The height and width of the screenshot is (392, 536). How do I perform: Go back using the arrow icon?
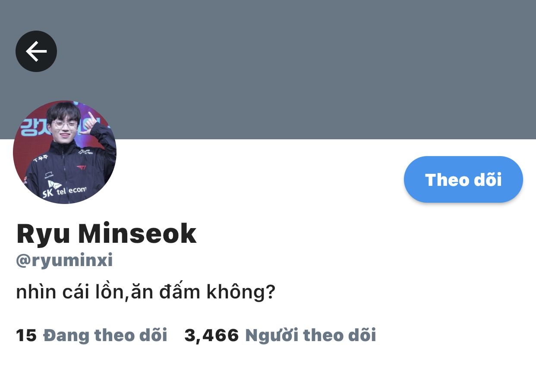pos(36,51)
